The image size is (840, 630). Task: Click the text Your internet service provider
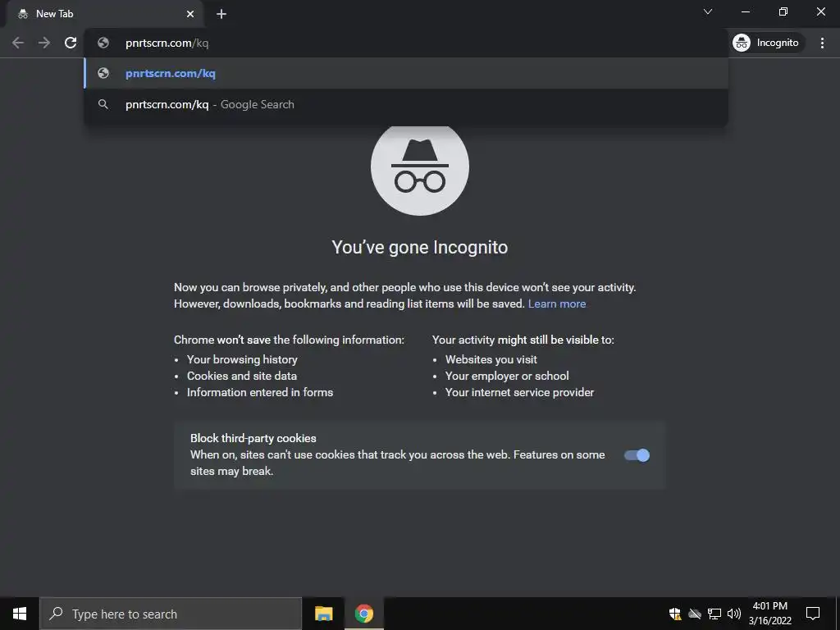(519, 392)
